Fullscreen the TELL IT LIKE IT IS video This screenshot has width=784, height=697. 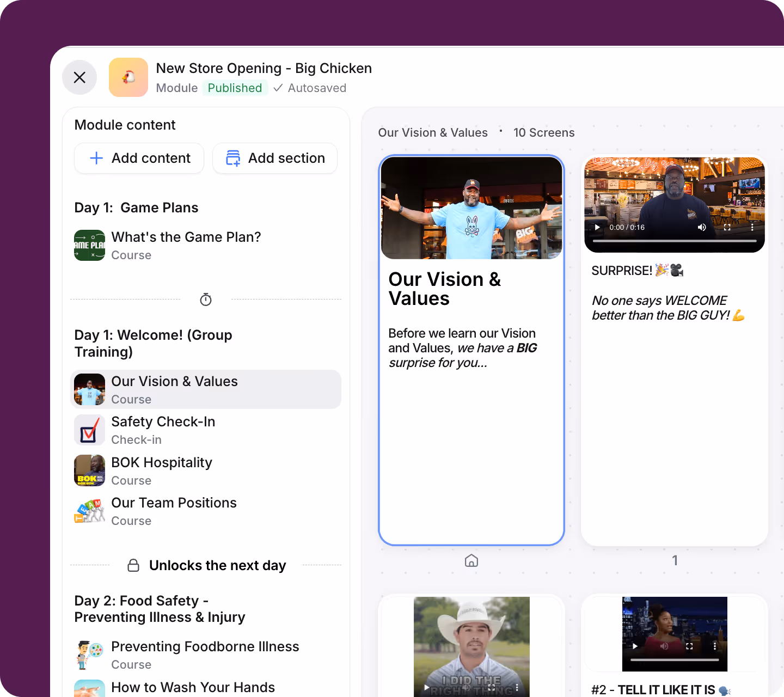tap(689, 646)
